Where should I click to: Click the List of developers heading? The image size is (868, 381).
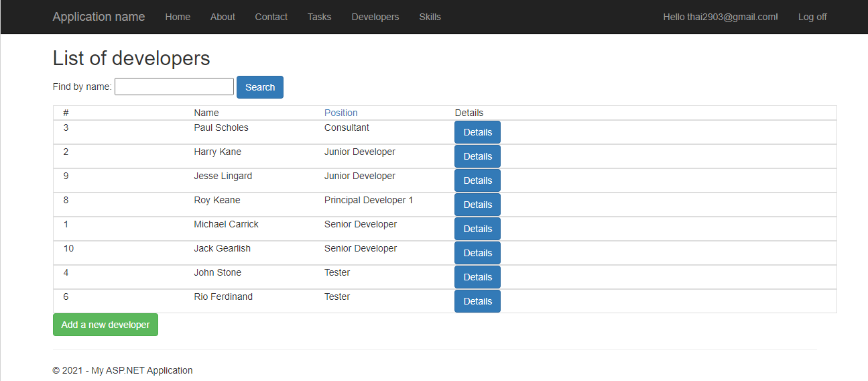131,58
